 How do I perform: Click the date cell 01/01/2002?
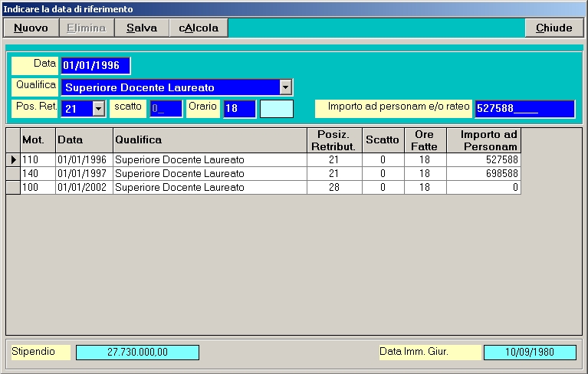click(84, 187)
